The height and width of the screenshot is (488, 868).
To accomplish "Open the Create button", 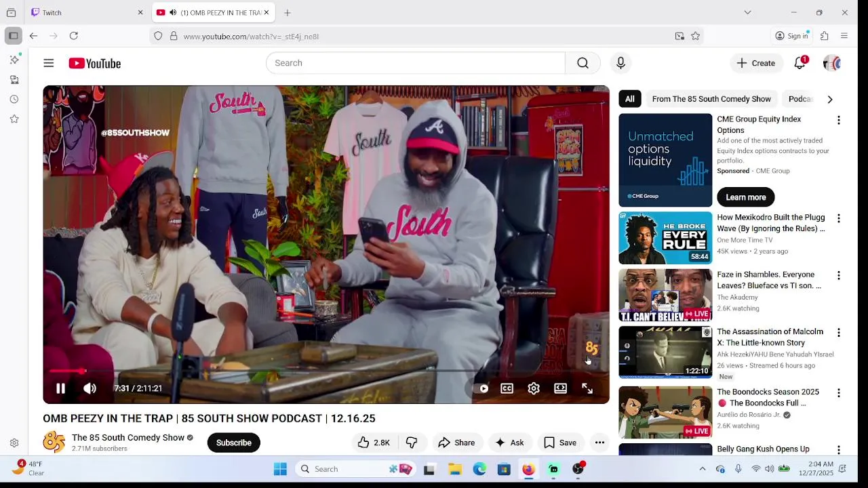I will [756, 63].
